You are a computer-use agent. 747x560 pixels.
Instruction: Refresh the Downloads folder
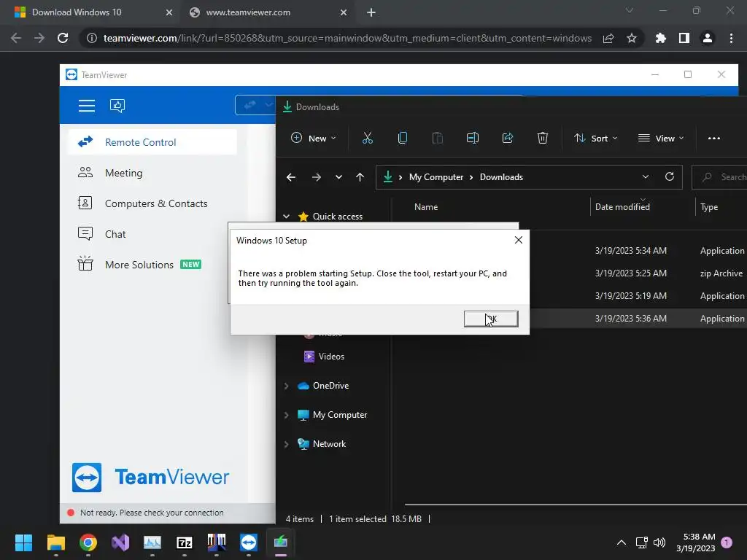click(670, 176)
